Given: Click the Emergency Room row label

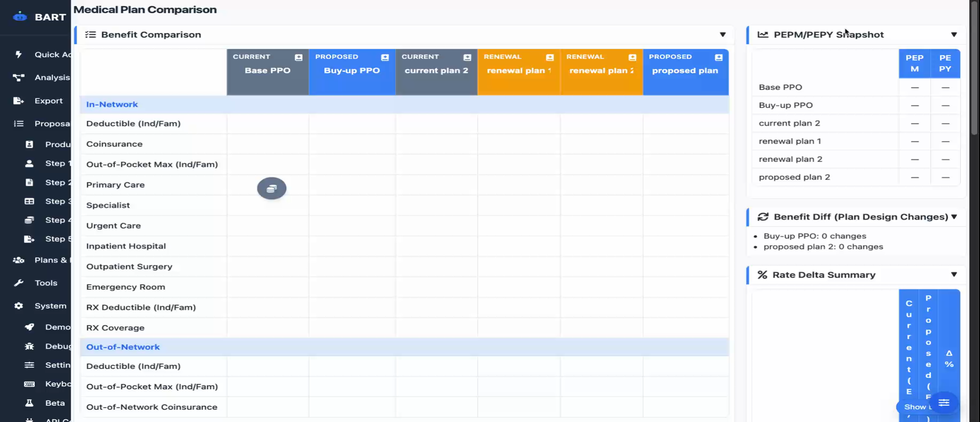Looking at the screenshot, I should pyautogui.click(x=126, y=287).
